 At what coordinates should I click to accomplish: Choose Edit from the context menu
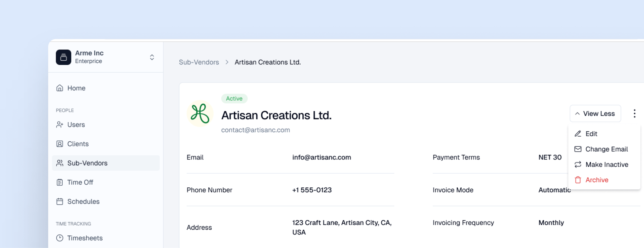click(x=591, y=134)
